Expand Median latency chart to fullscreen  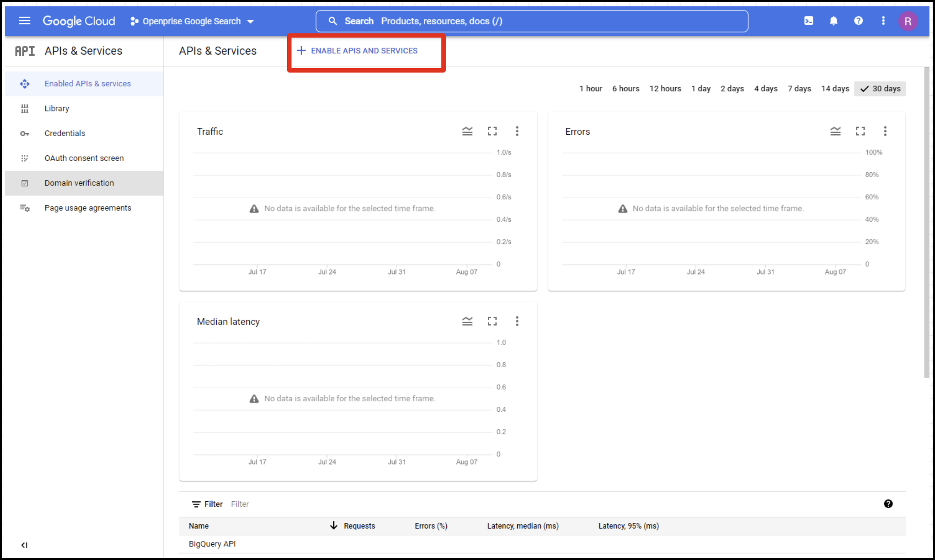(492, 322)
